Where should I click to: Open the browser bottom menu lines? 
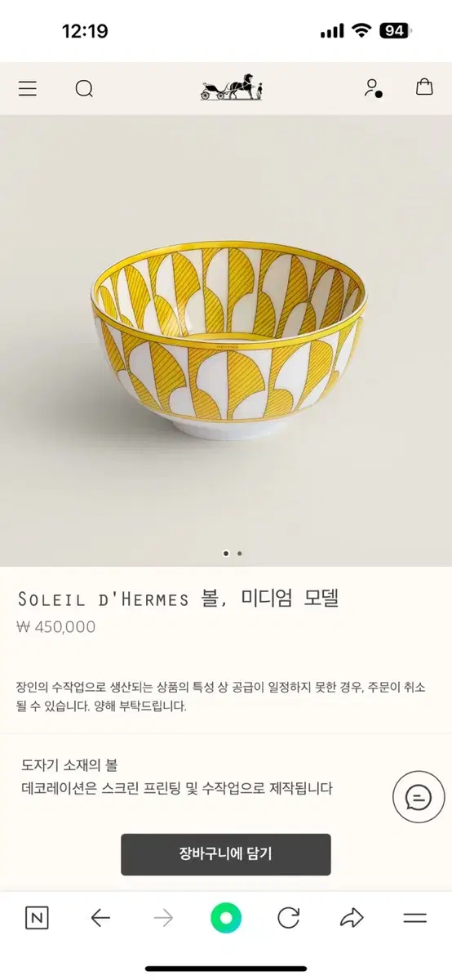[x=414, y=918]
